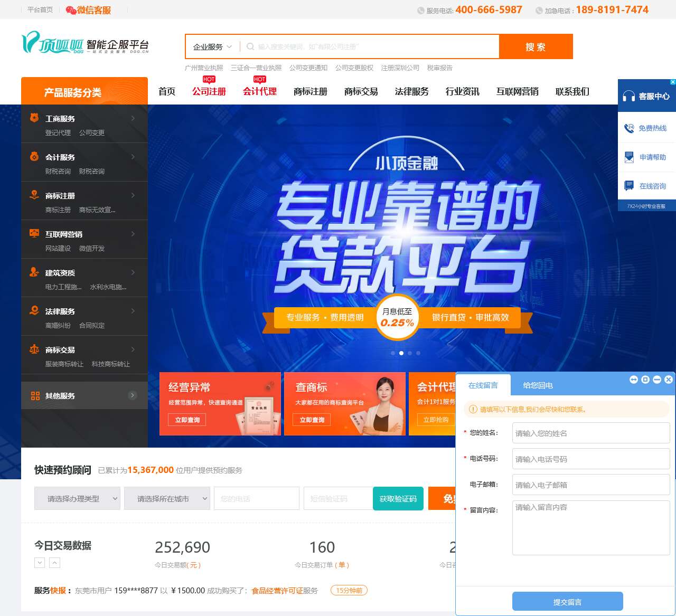Viewport: 676px width, 616px height.
Task: Click the phone icon beside 加急电话
Action: 539,11
